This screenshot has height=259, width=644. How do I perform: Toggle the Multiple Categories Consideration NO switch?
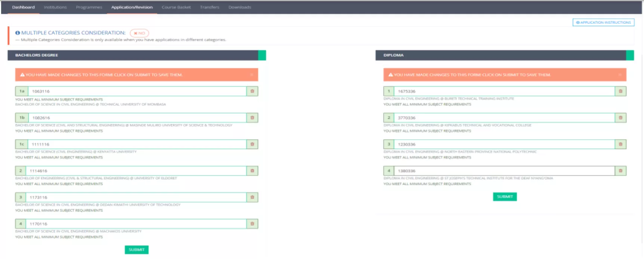click(x=139, y=33)
